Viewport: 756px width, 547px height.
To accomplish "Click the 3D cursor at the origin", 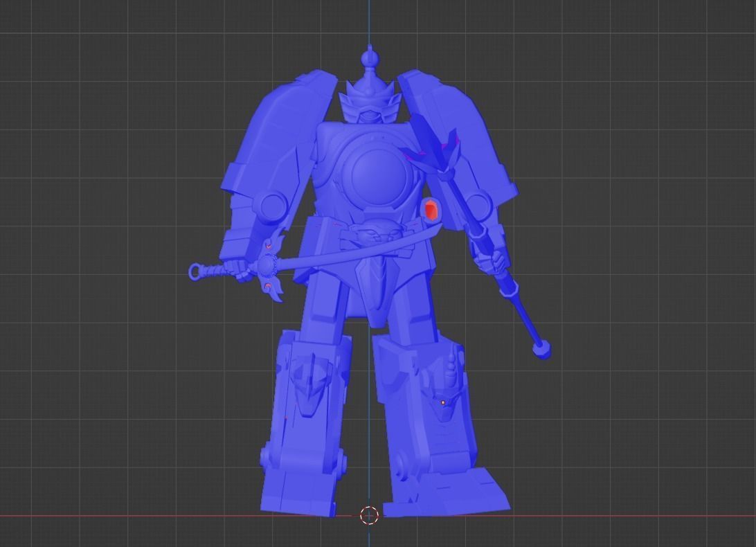I will click(369, 515).
